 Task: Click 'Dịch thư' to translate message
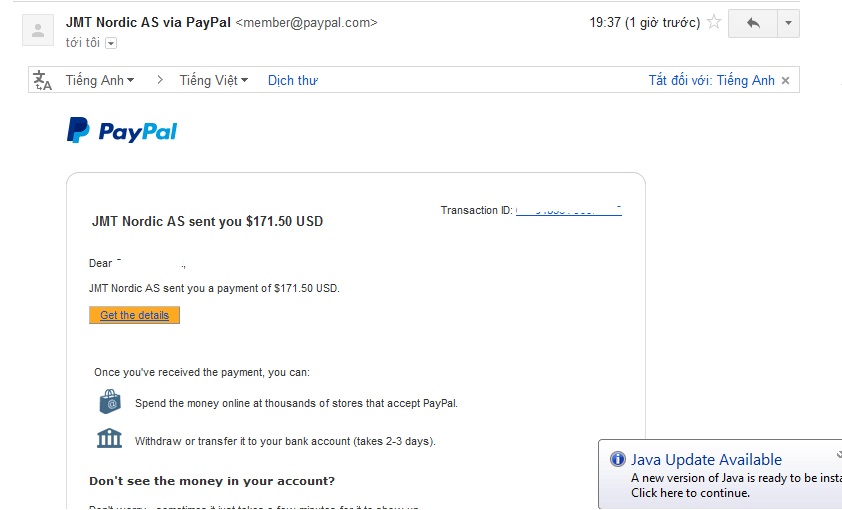pos(292,81)
